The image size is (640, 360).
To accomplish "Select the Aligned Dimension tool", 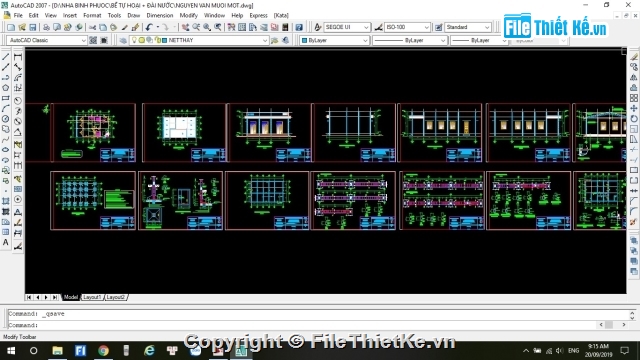I will click(x=18, y=67).
